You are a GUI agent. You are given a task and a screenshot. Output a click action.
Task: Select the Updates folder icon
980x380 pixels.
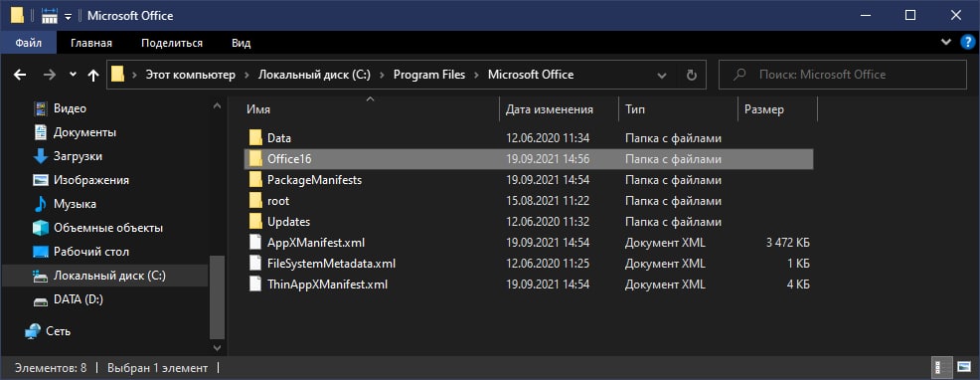click(255, 222)
